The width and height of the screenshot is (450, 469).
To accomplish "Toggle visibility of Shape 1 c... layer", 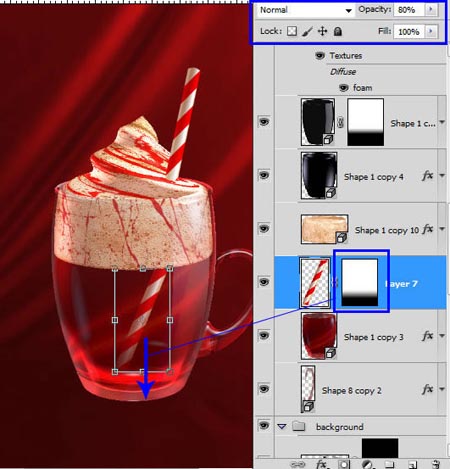I will point(264,122).
